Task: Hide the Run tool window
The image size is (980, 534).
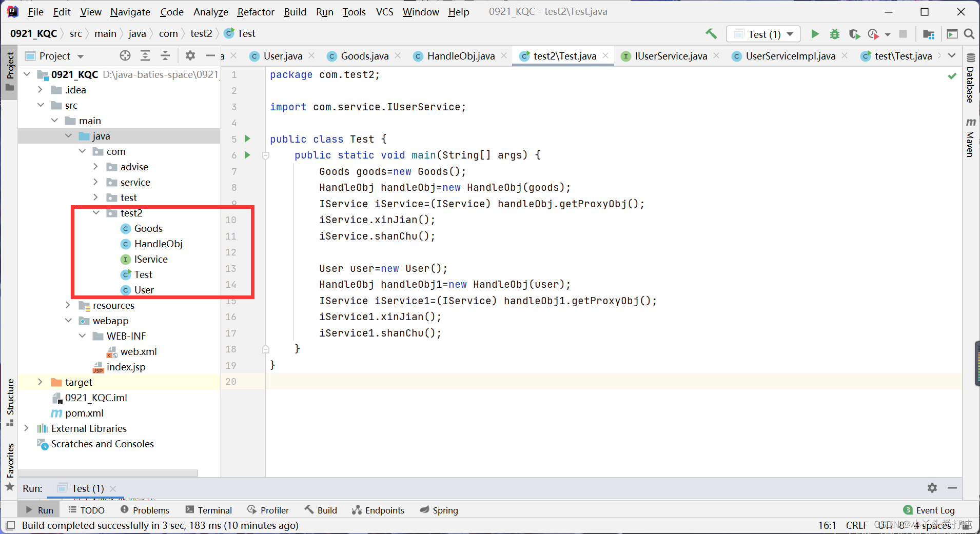Action: coord(952,488)
